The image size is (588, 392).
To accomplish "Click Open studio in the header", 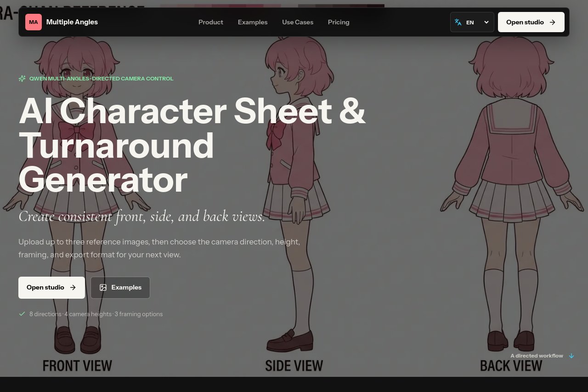I will click(x=531, y=22).
